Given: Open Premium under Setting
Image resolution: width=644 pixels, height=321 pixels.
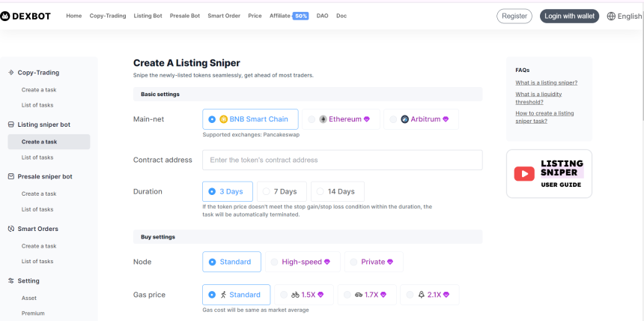Looking at the screenshot, I should 33,313.
